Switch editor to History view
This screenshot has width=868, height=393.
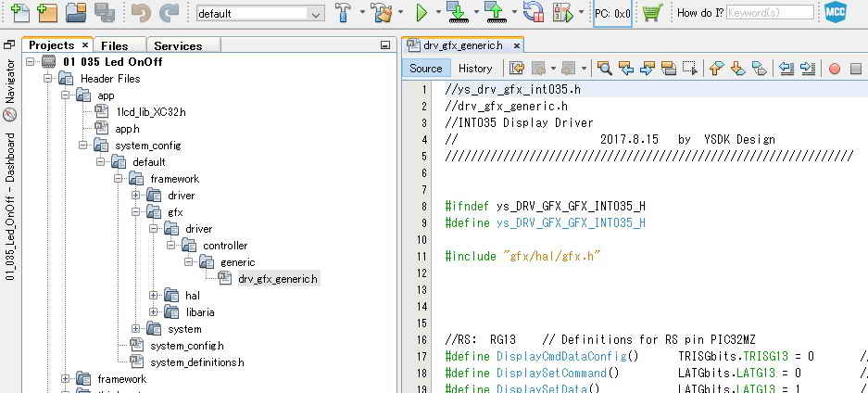click(475, 68)
